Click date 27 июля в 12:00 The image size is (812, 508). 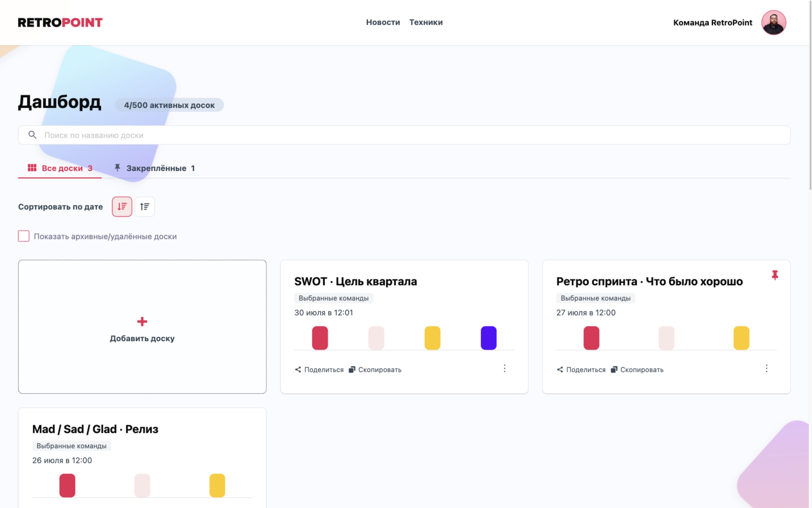click(x=586, y=313)
